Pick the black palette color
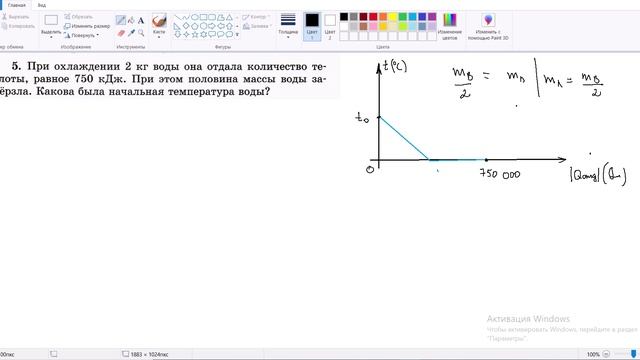 click(344, 17)
